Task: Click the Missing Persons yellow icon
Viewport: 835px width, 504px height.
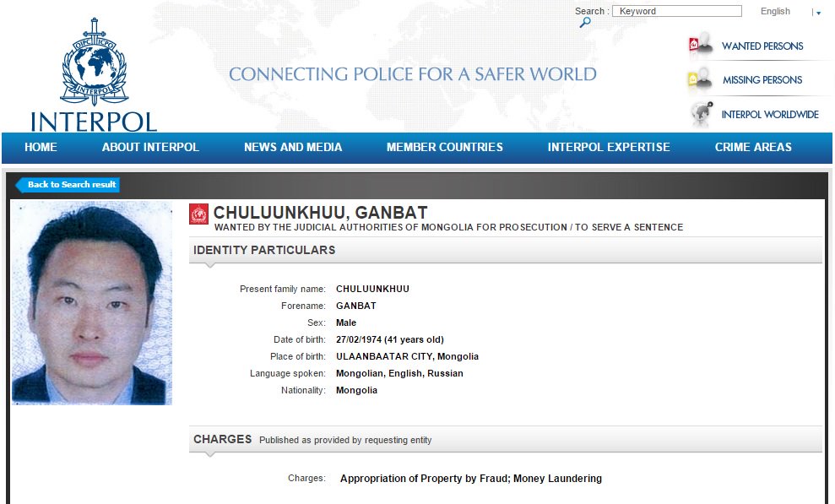Action: [701, 80]
